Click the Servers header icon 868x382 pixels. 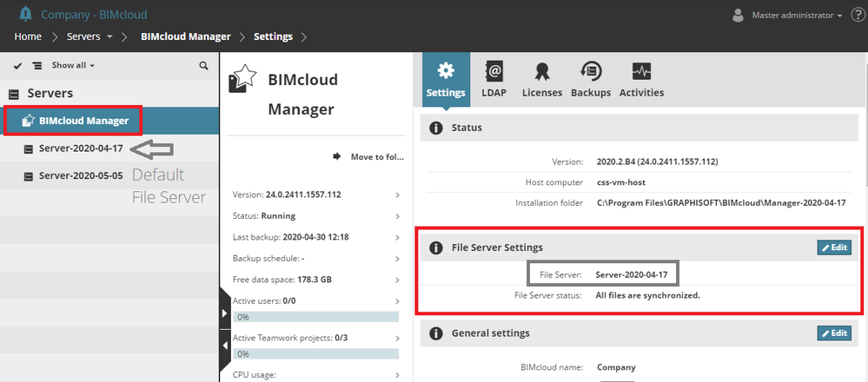click(14, 94)
